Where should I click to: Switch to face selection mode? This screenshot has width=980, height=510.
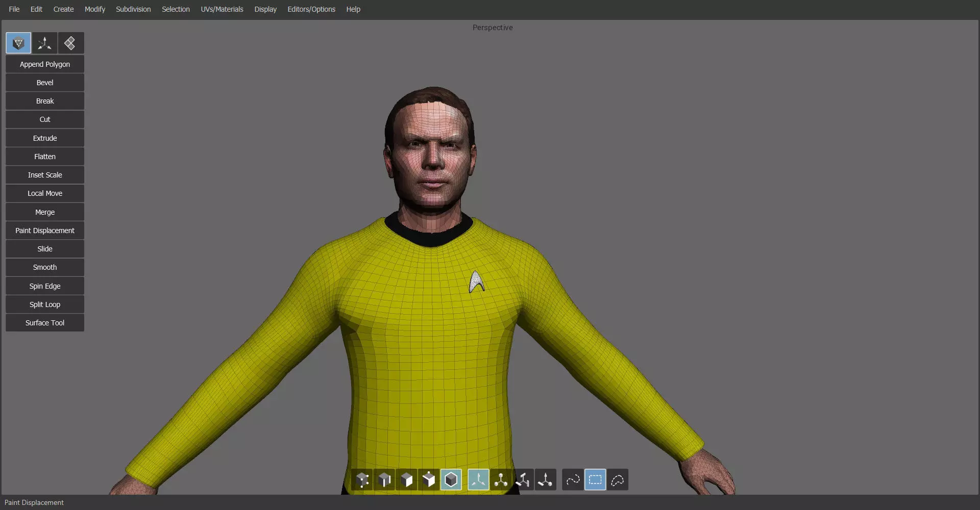coord(407,480)
